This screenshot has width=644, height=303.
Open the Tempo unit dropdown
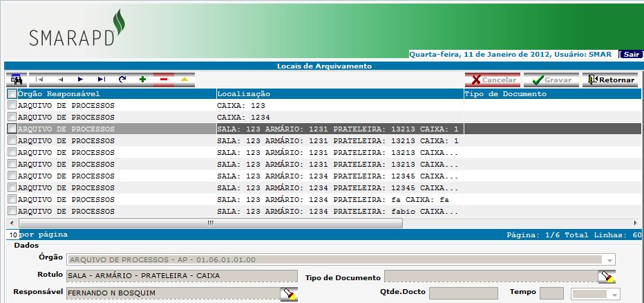pyautogui.click(x=614, y=295)
